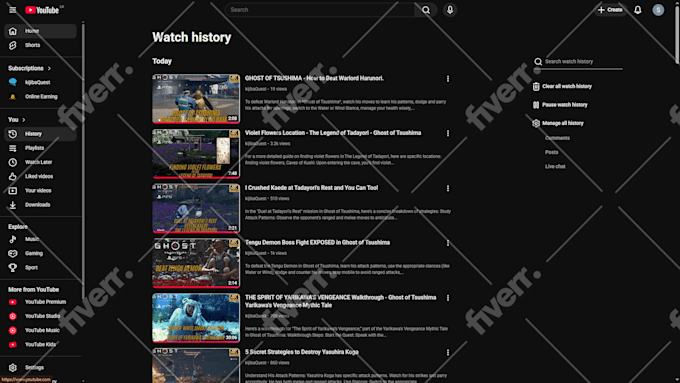Click title 'GHOST OF TSUSHIMA - How to Beat Warlord Harunori.'

pos(314,79)
